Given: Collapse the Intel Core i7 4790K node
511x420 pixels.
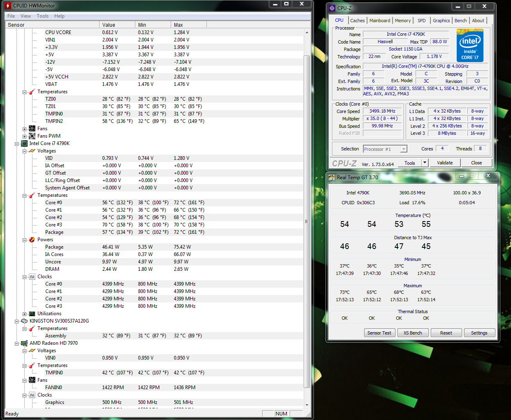Looking at the screenshot, I should [x=17, y=144].
